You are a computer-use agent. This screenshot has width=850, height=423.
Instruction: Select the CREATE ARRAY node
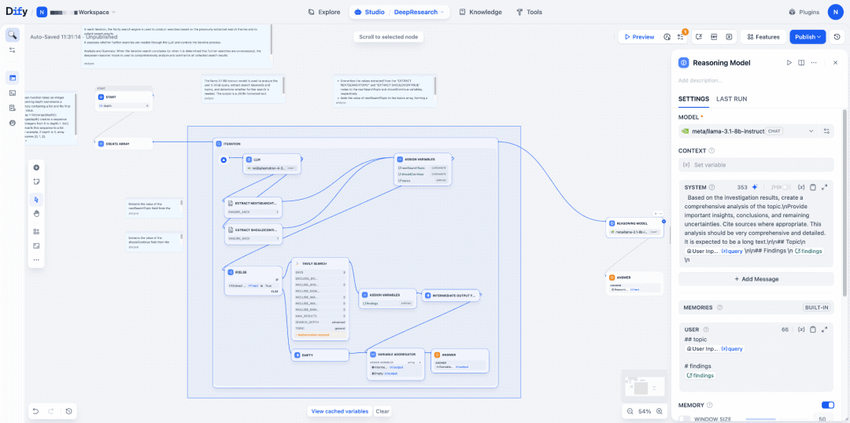[123, 144]
